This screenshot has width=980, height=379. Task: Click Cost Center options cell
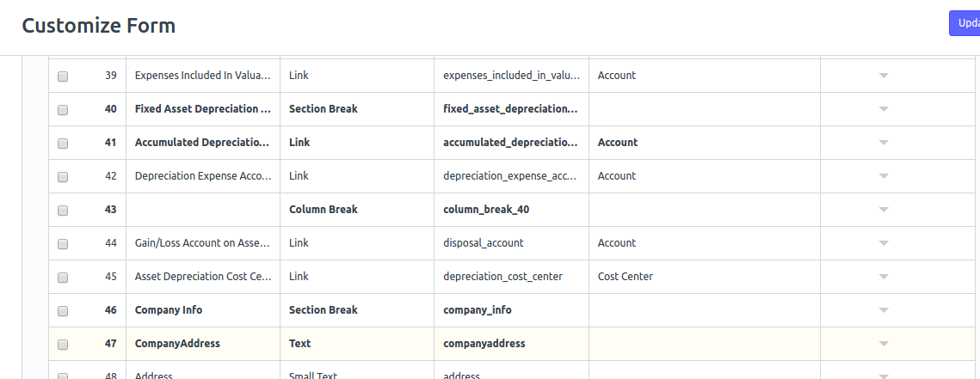705,277
